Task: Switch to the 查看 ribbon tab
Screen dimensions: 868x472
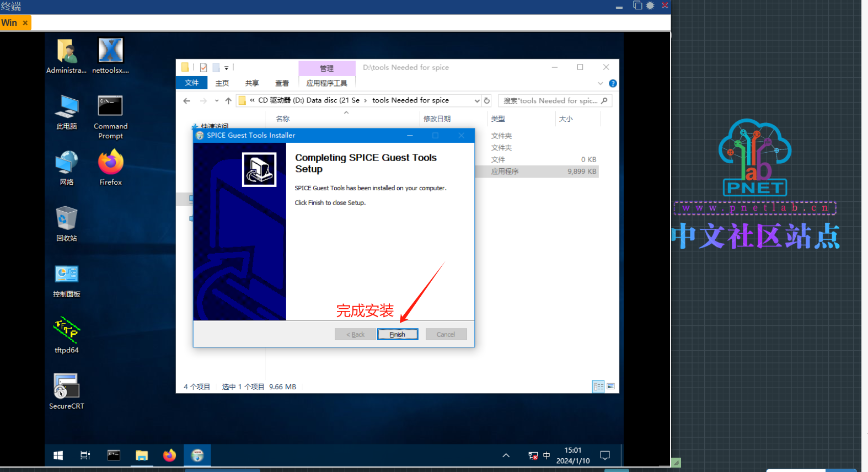Action: pos(282,83)
